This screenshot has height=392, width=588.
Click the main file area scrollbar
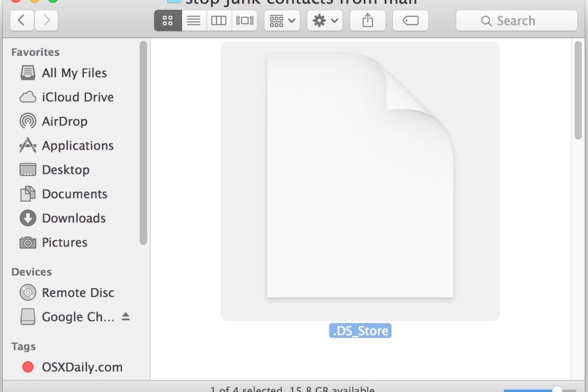point(578,91)
